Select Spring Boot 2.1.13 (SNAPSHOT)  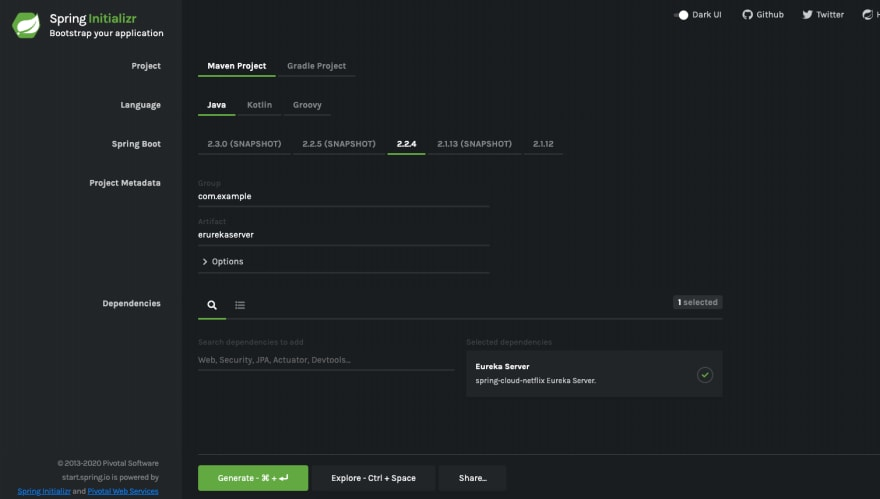pos(474,144)
